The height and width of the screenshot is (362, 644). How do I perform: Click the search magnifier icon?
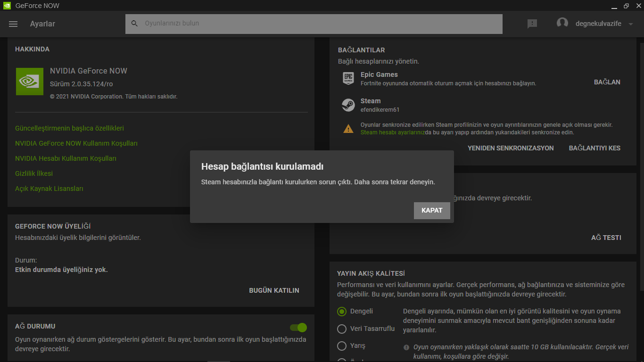[135, 24]
